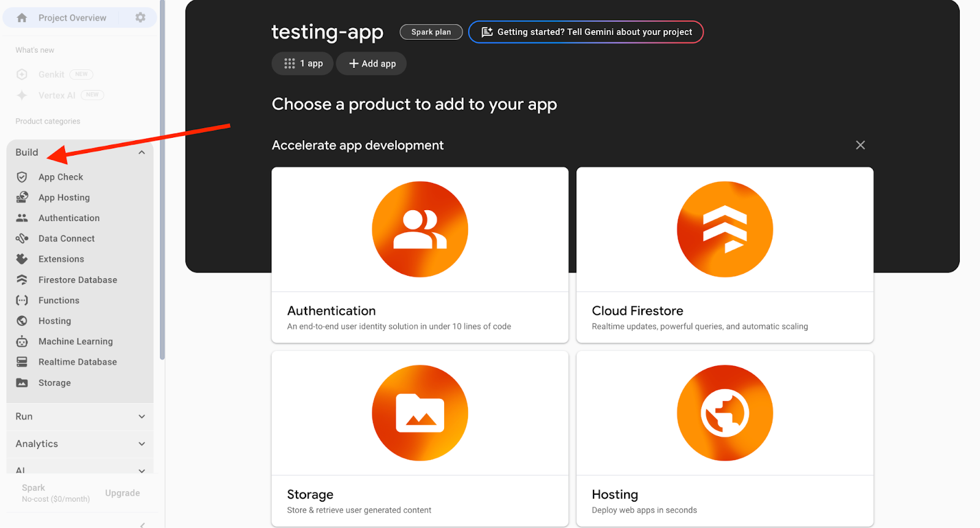Click the Functions brackets icon
The image size is (980, 528).
coord(22,300)
